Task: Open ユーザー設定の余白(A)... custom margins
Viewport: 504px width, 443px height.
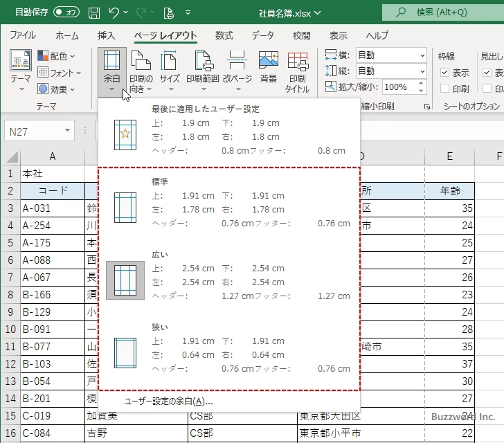Action: [229, 401]
